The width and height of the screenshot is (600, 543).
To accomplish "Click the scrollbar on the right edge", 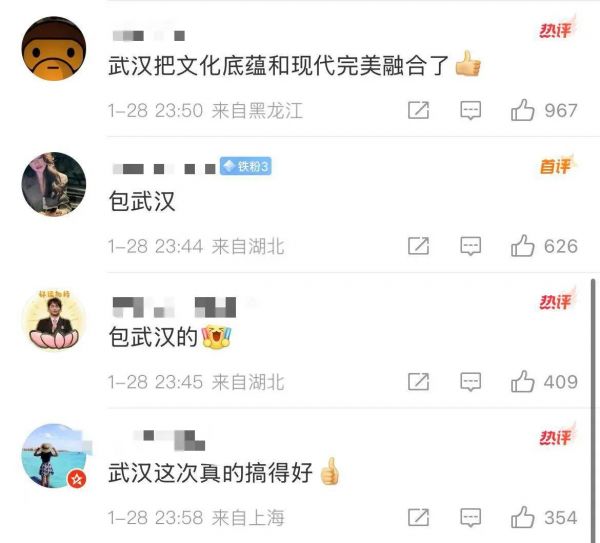I will click(x=593, y=409).
